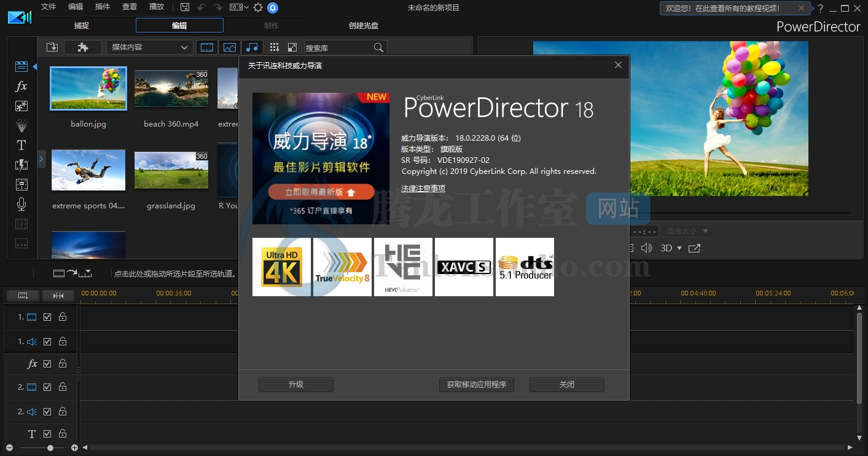Screen dimensions: 868x456
Task: Click the 升级 button
Action: coord(296,385)
